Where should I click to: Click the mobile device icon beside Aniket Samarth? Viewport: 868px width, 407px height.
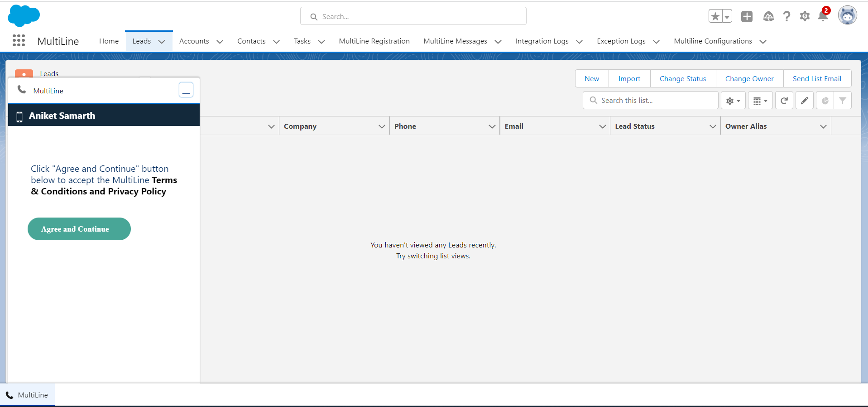(x=19, y=116)
